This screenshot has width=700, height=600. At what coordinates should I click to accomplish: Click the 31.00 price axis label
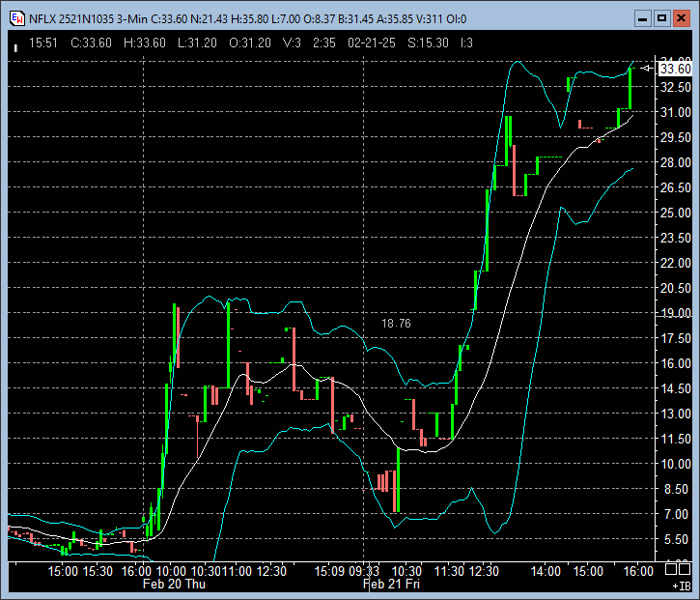(676, 112)
